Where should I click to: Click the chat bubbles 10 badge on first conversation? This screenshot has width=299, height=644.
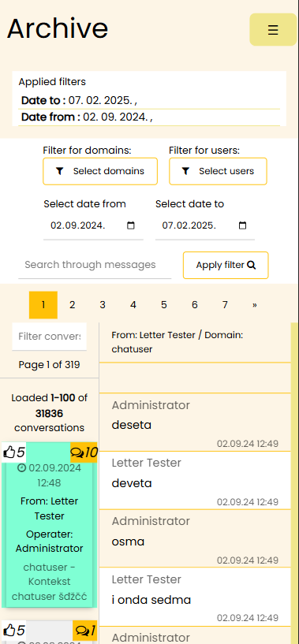tap(84, 452)
